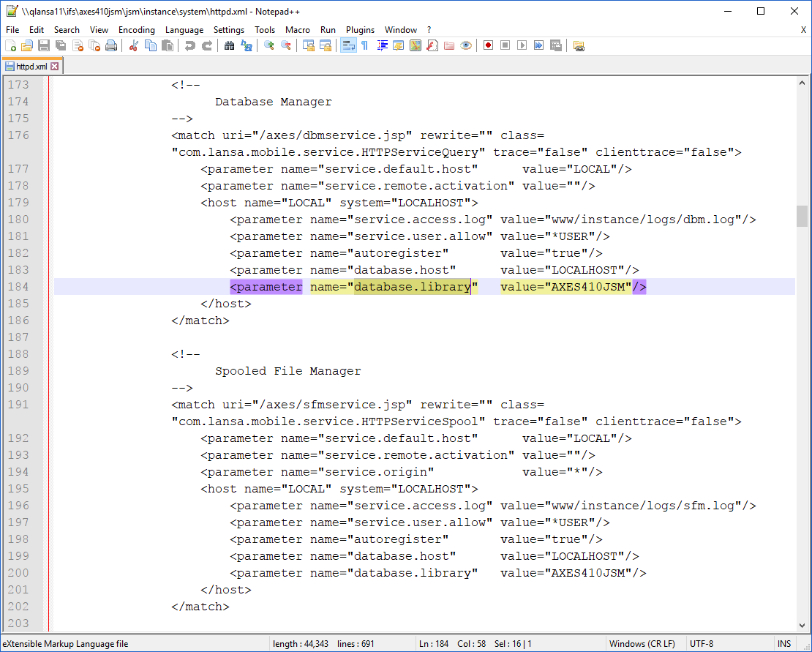The image size is (812, 652).
Task: Undo the last edit with the undo arrow
Action: 192,45
